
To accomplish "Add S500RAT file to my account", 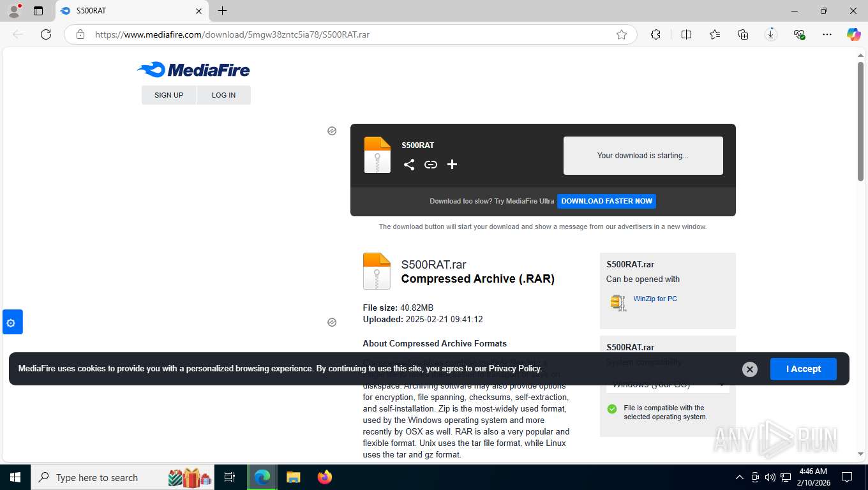I will (x=452, y=165).
